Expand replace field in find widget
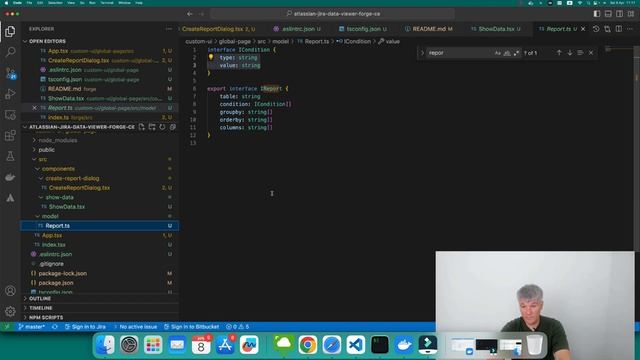This screenshot has height=360, width=640. [422, 53]
